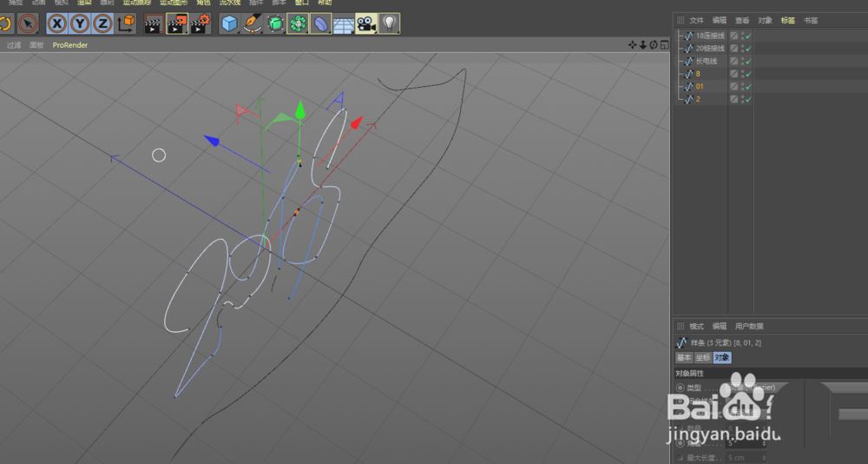
Task: Click viewport rotate navigation icon
Action: click(x=654, y=45)
